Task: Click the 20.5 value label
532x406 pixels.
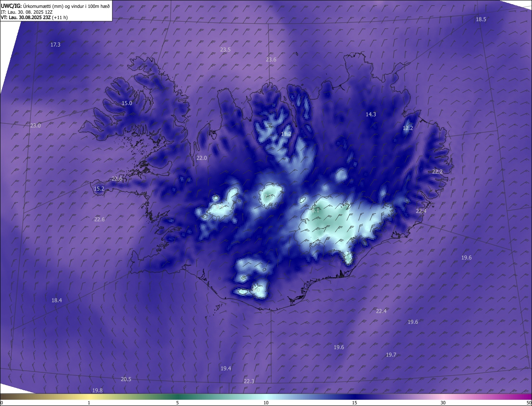Action: coord(126,379)
